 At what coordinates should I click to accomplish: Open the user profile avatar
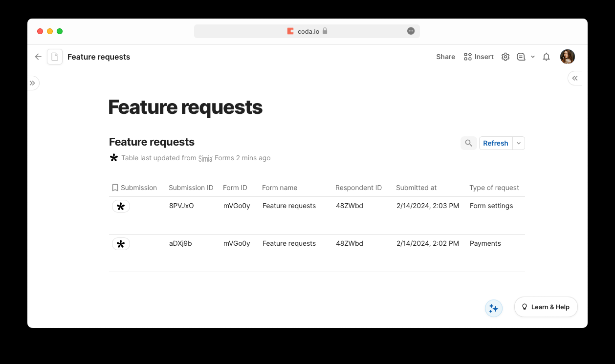pyautogui.click(x=568, y=57)
